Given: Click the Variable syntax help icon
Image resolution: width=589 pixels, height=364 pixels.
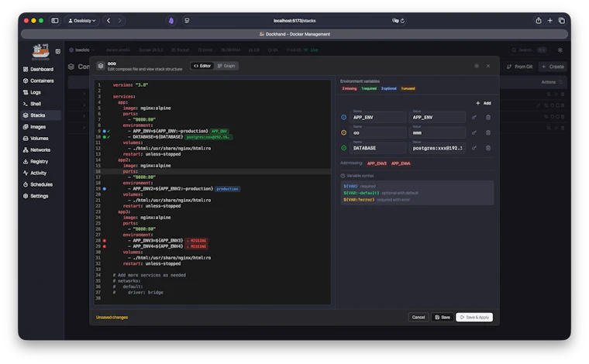Looking at the screenshot, I should pyautogui.click(x=343, y=176).
